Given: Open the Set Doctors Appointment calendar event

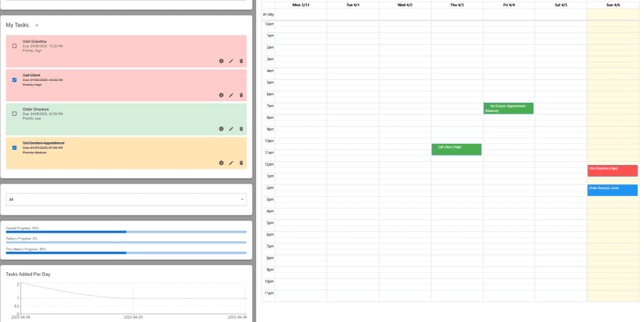Looking at the screenshot, I should [509, 108].
